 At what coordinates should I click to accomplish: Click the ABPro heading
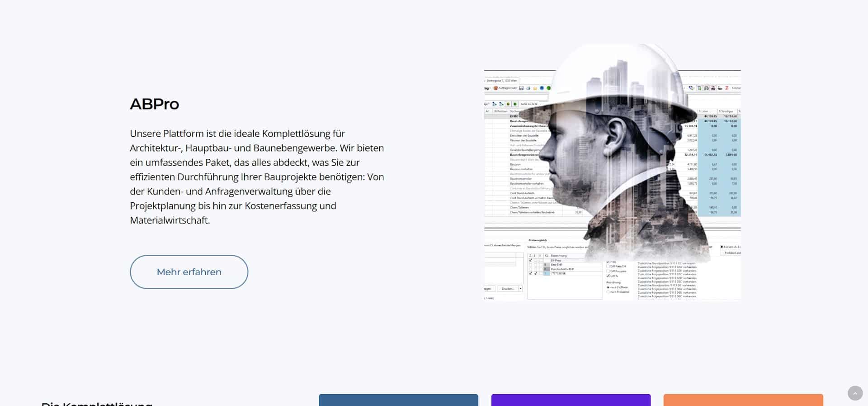tap(155, 104)
